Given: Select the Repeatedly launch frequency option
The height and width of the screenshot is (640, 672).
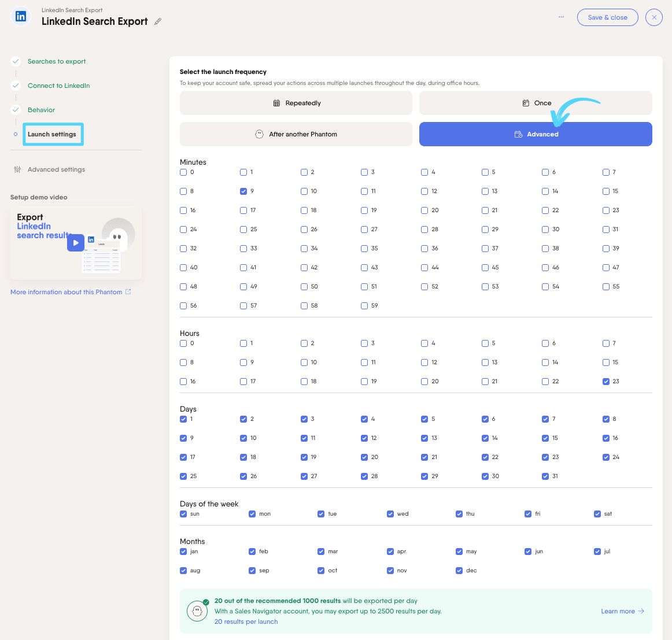Looking at the screenshot, I should click(x=296, y=103).
